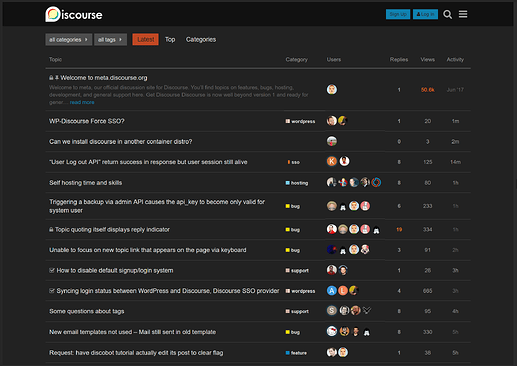Click last avatar in Unable to focus row
Image resolution: width=517 pixels, height=366 pixels.
(x=365, y=250)
